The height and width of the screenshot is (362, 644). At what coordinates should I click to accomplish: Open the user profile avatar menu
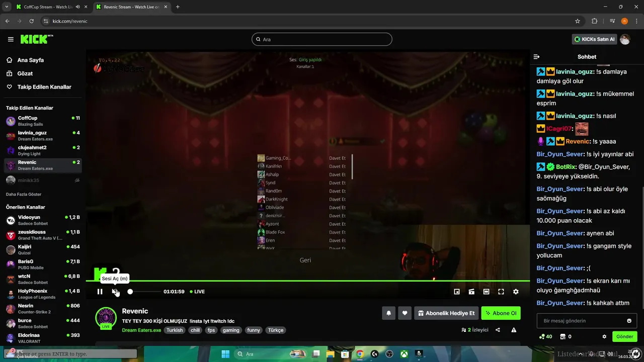[x=625, y=39]
